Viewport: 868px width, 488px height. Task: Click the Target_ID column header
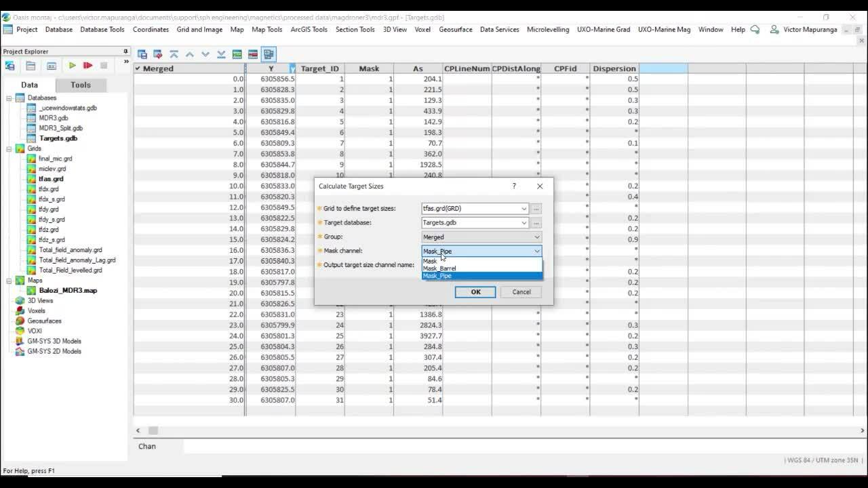click(319, 68)
